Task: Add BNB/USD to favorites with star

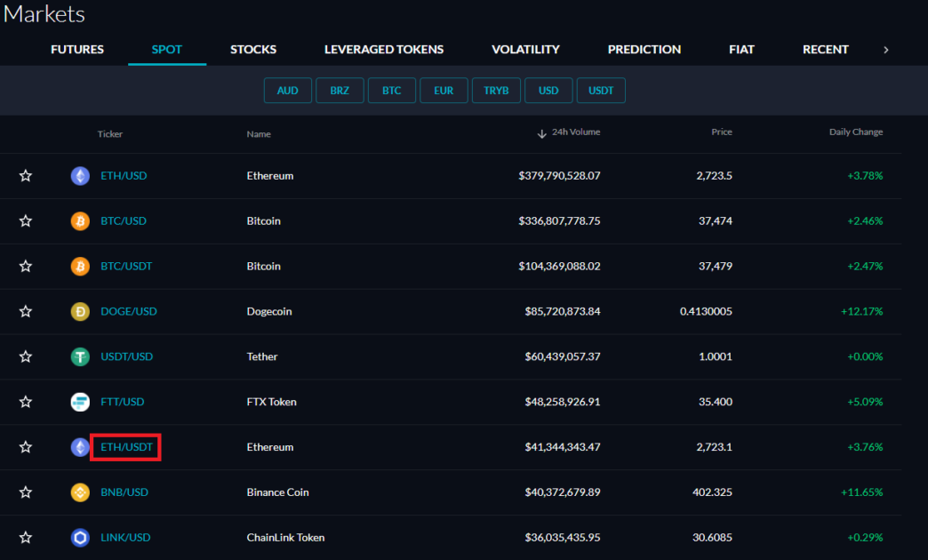Action: pyautogui.click(x=26, y=492)
